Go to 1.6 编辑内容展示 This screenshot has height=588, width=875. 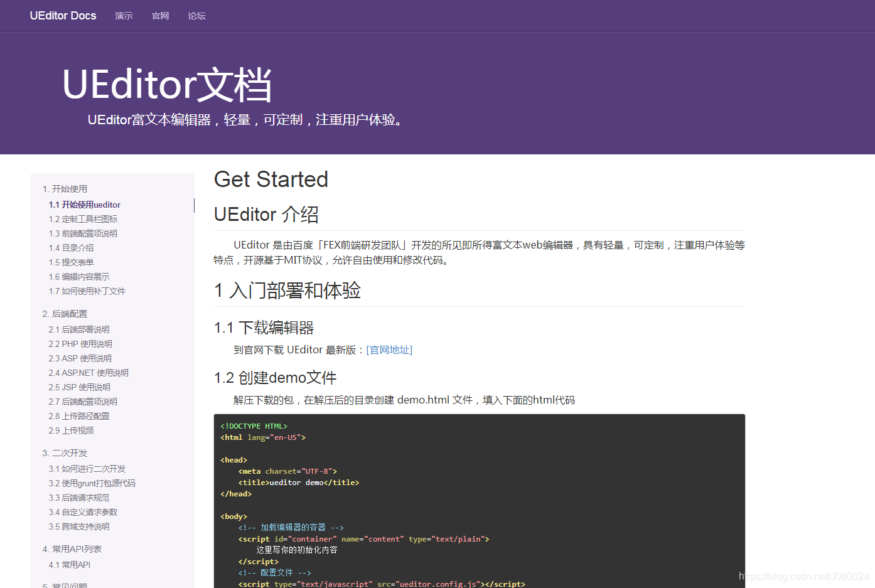(x=79, y=277)
